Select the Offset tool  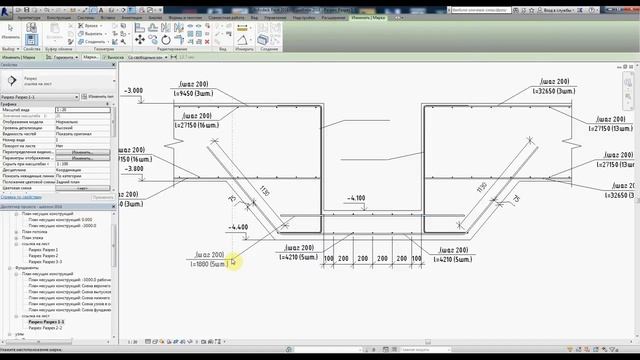[153, 27]
